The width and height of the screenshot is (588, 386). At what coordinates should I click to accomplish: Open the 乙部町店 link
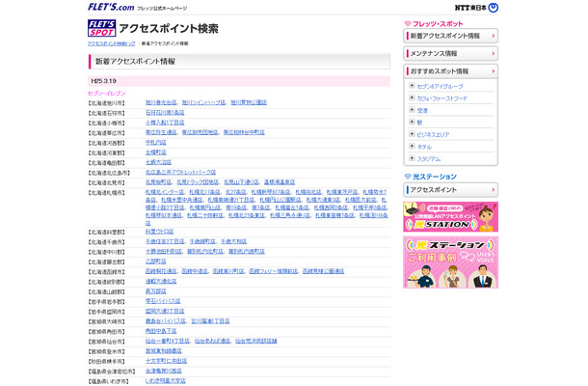pos(155,261)
